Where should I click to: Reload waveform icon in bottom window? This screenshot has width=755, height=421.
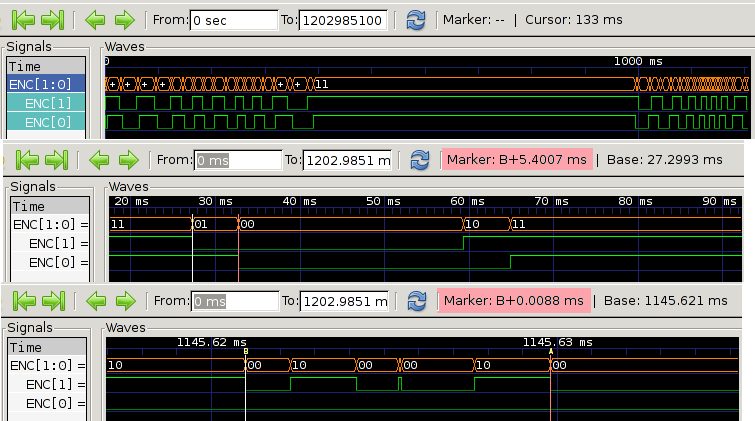click(x=417, y=301)
